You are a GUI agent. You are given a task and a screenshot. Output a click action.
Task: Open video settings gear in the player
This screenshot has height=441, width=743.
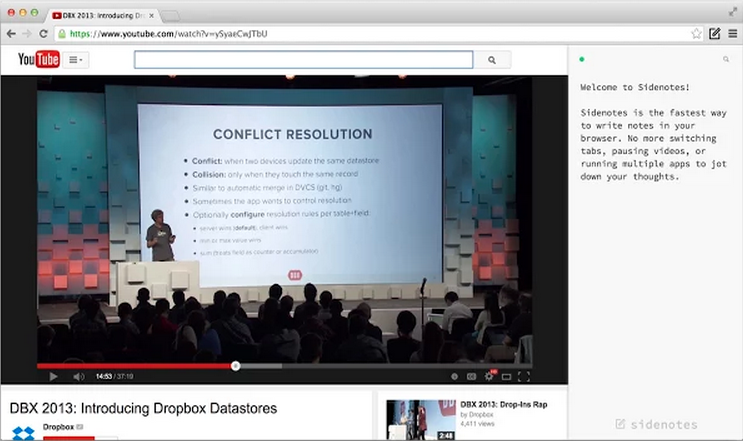pos(489,376)
